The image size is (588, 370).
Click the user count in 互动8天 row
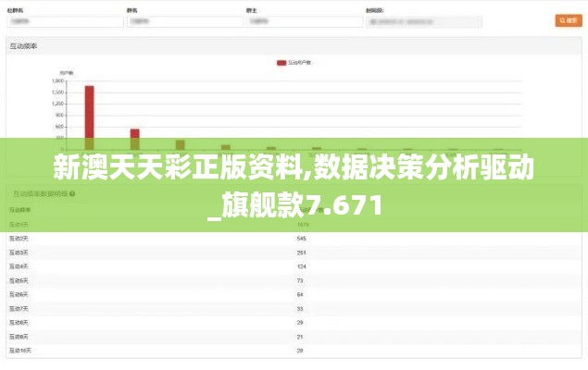pyautogui.click(x=300, y=323)
